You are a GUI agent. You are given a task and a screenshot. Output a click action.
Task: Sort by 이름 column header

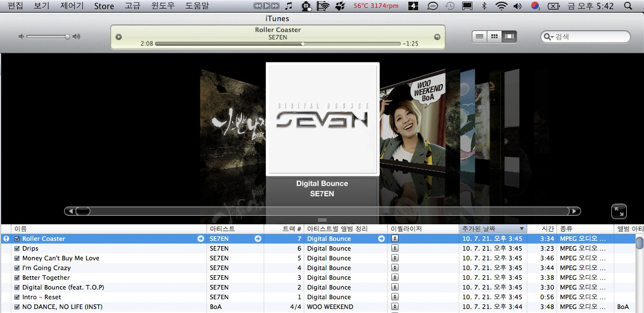(x=109, y=229)
